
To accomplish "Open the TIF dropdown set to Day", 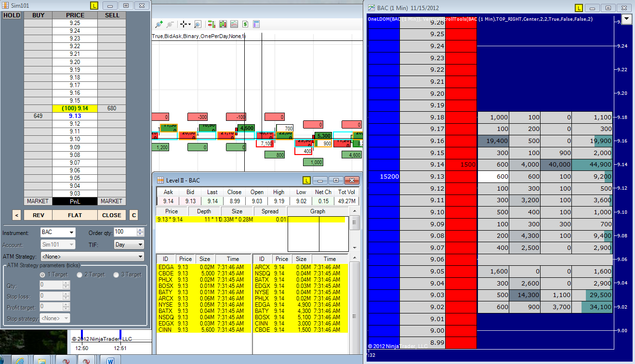I will 129,245.
